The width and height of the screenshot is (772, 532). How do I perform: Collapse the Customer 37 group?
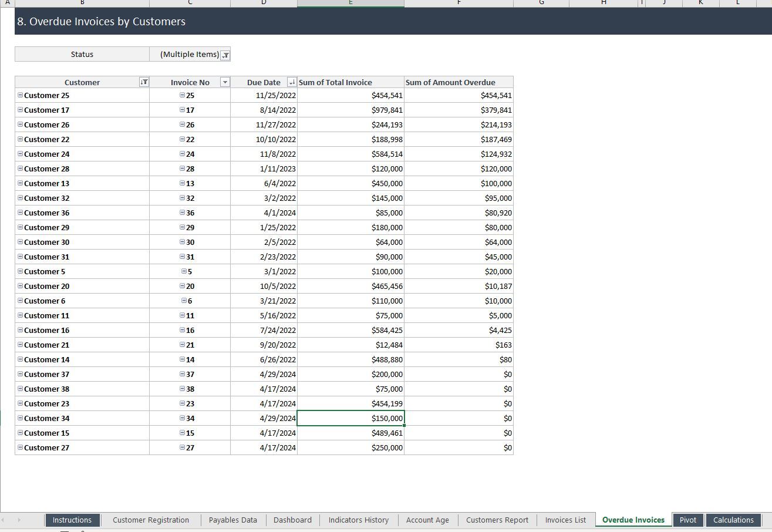point(20,374)
